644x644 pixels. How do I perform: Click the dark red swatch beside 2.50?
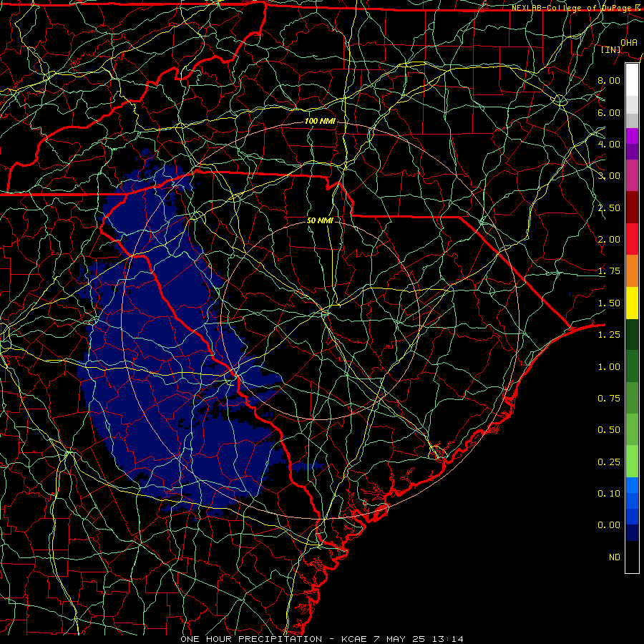click(632, 208)
